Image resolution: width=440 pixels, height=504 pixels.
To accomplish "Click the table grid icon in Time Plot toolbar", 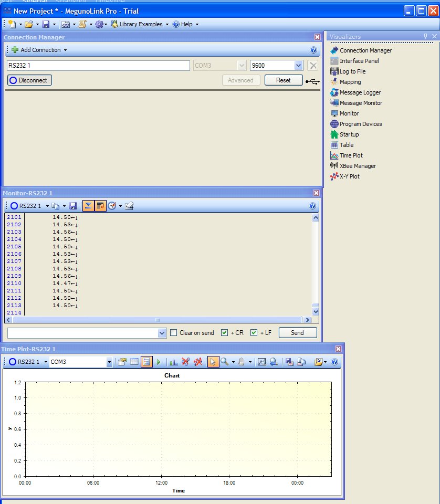I will (x=134, y=362).
